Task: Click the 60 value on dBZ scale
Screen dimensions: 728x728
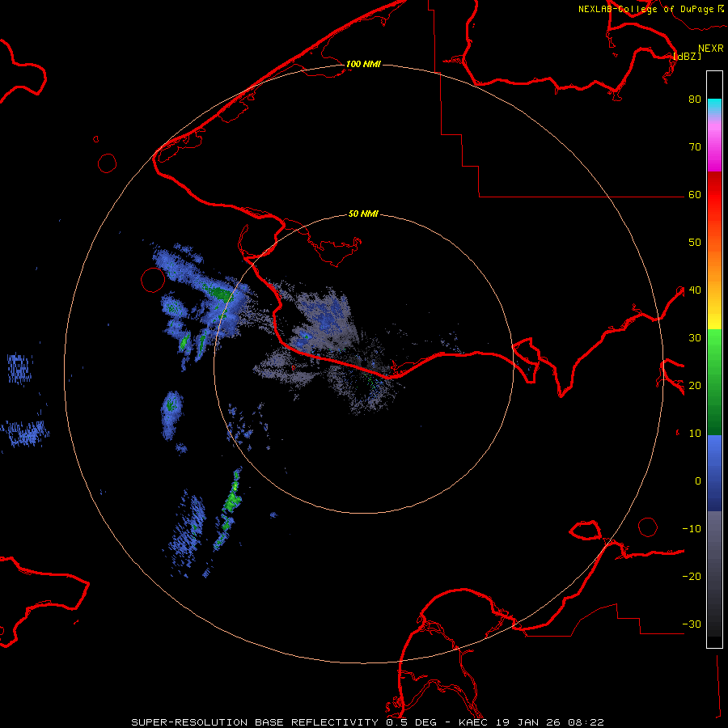Action: pyautogui.click(x=695, y=195)
